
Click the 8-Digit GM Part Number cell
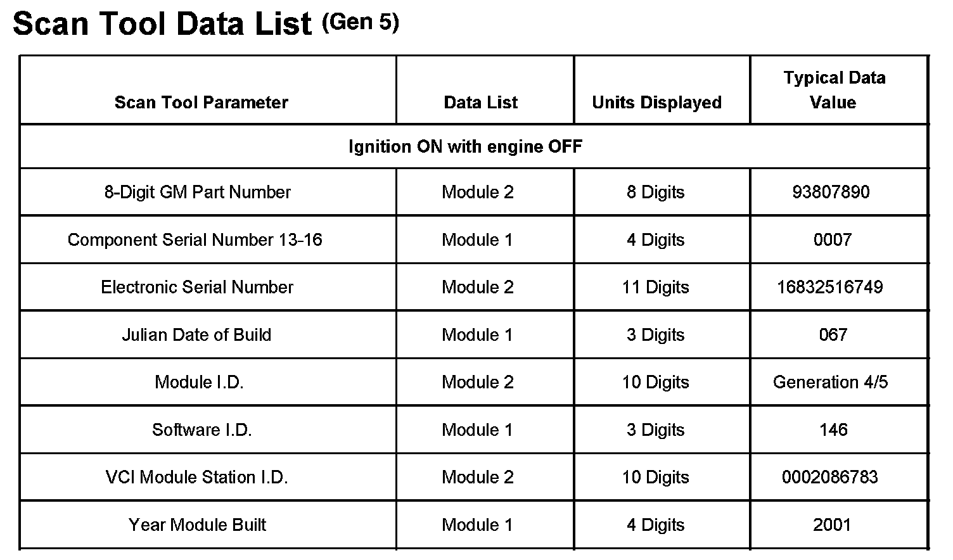click(198, 192)
